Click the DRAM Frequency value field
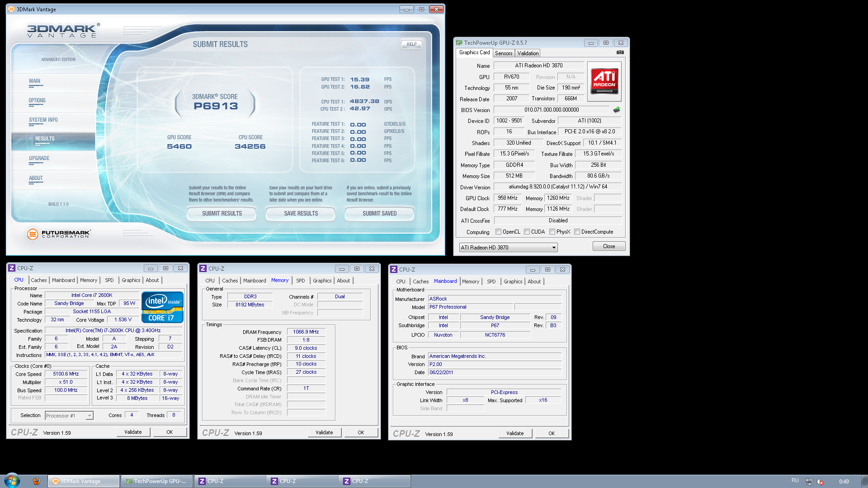The image size is (868, 488). [306, 332]
